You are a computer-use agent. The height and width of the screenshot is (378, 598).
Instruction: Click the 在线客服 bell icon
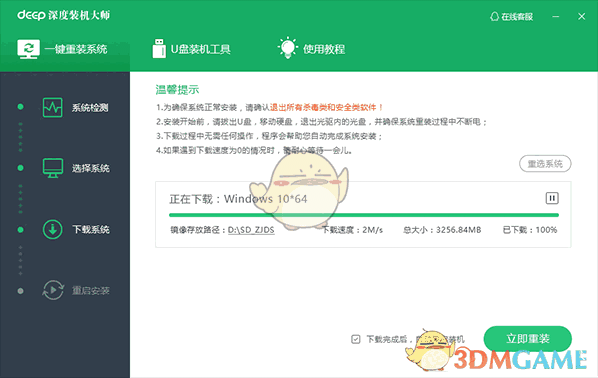pos(494,16)
